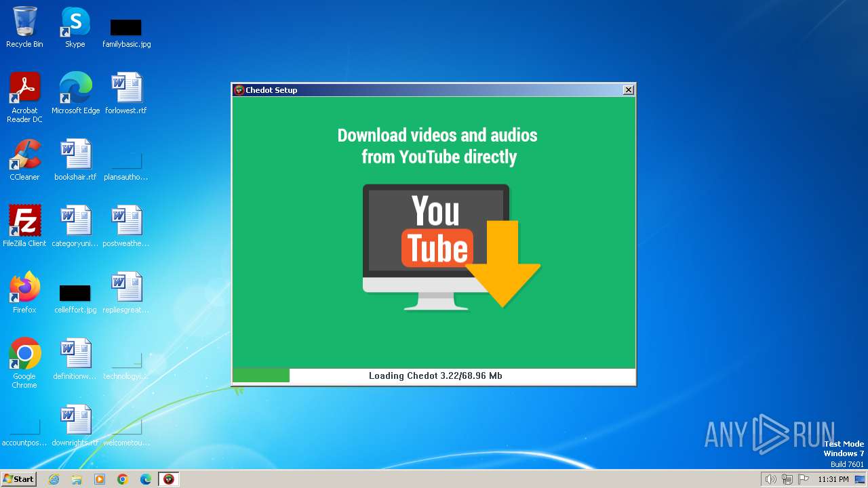The width and height of the screenshot is (868, 488).
Task: Open CCleaner desktop shortcut
Action: (24, 160)
